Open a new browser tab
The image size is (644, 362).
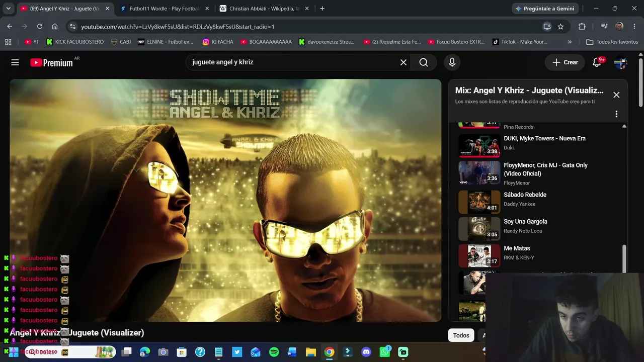[x=322, y=9]
